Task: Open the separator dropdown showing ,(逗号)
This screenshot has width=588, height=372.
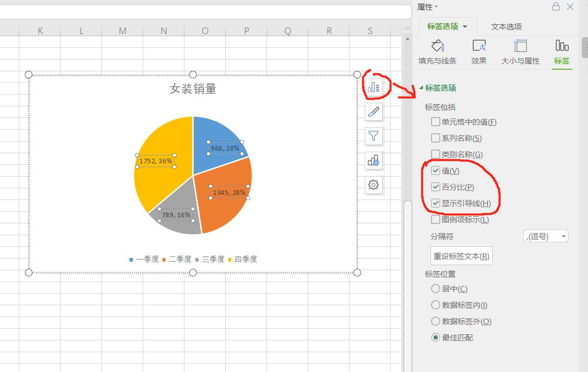Action: click(x=546, y=237)
